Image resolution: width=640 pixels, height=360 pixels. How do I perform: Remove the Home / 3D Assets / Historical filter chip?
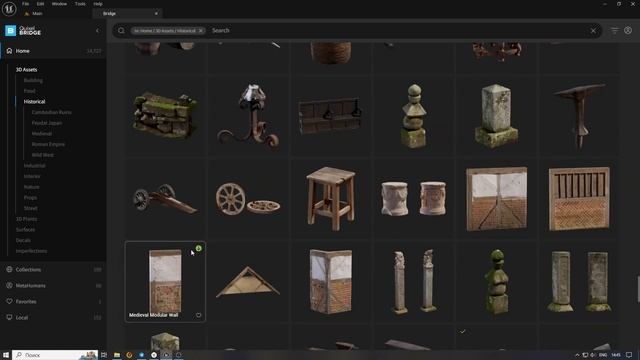(201, 31)
